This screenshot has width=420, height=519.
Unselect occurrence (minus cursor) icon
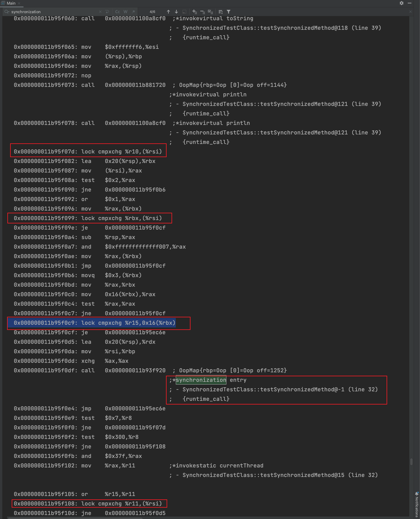click(202, 12)
